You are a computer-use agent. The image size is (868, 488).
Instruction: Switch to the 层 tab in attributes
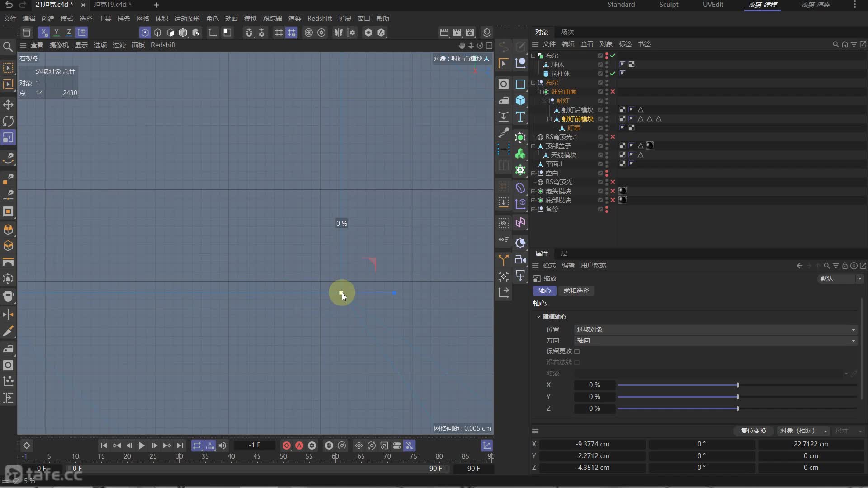[x=564, y=253]
